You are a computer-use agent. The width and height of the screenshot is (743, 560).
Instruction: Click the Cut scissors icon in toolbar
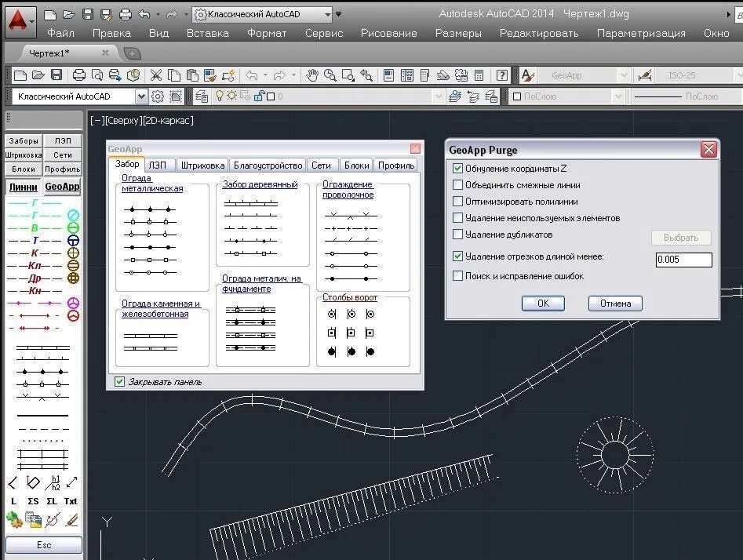point(156,75)
